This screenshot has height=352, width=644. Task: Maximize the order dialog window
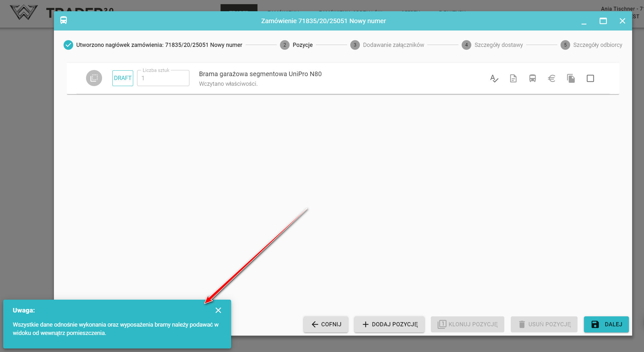point(603,21)
